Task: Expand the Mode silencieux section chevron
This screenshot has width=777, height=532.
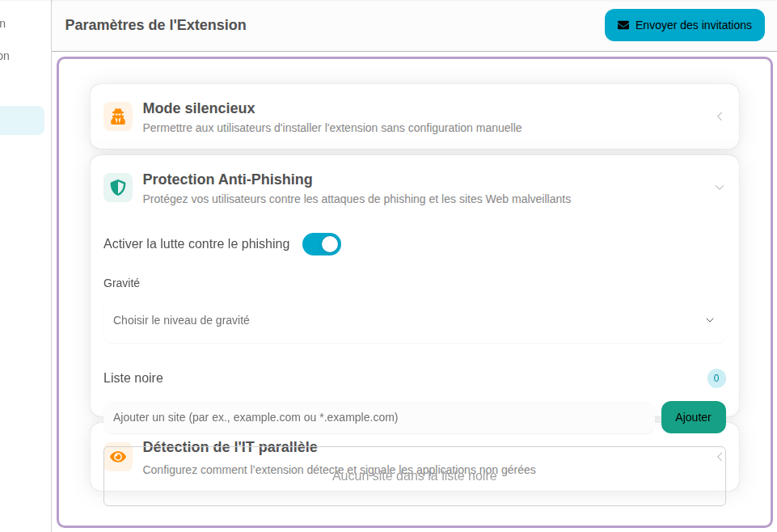Action: (719, 116)
